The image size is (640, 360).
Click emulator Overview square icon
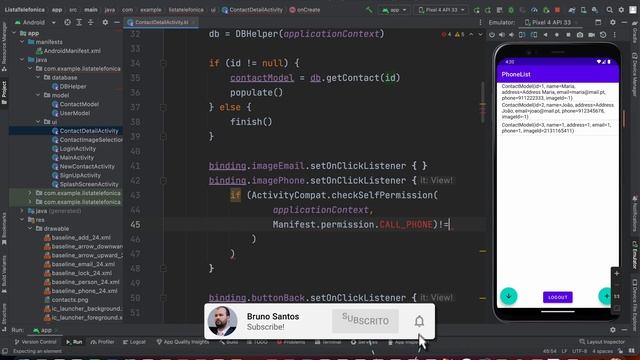point(568,35)
